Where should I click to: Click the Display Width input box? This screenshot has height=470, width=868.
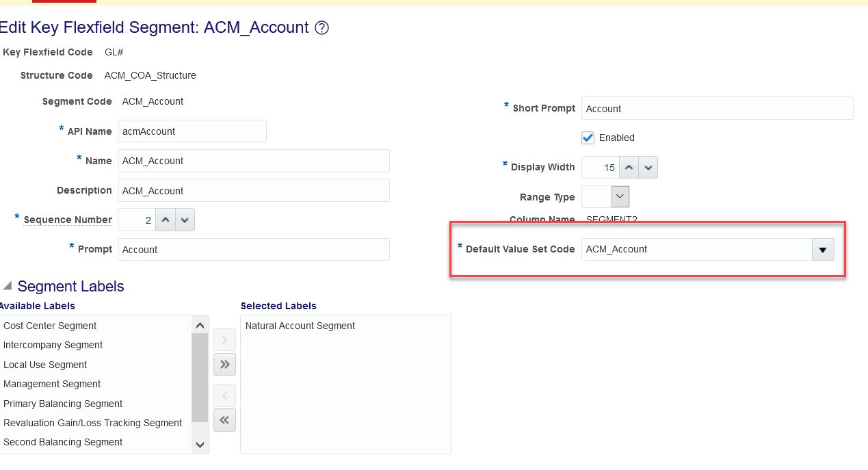coord(600,167)
